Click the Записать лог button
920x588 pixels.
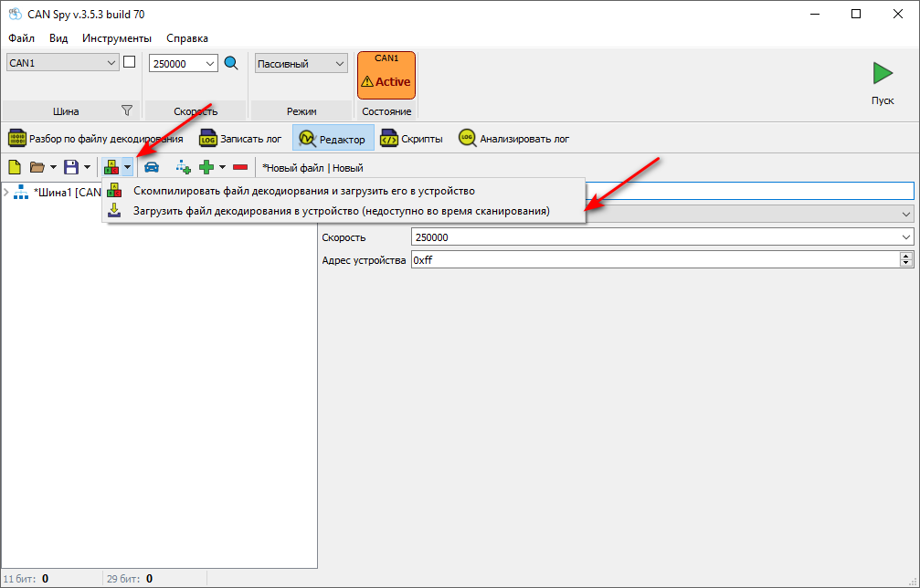tap(241, 139)
